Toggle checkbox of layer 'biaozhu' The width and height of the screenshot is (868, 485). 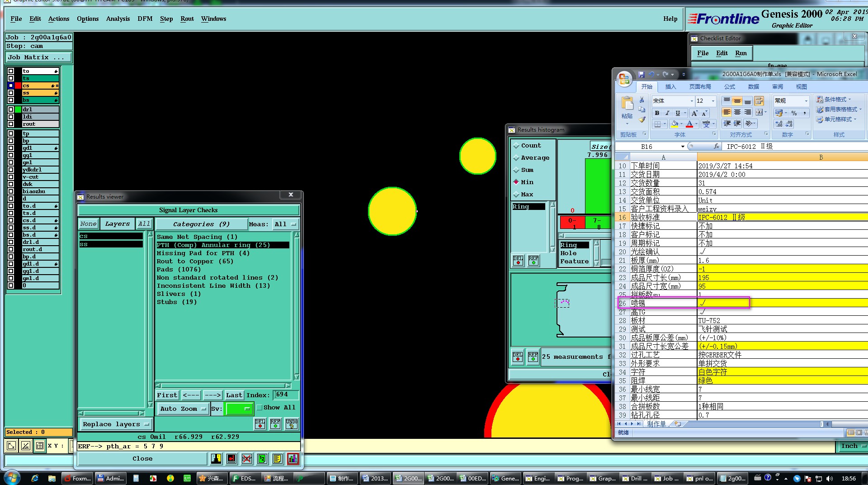(x=11, y=191)
